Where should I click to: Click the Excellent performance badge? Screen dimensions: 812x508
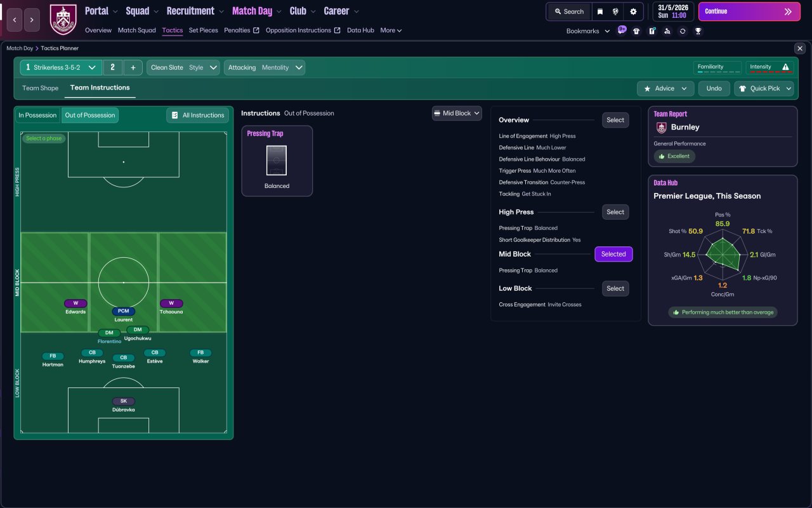674,156
